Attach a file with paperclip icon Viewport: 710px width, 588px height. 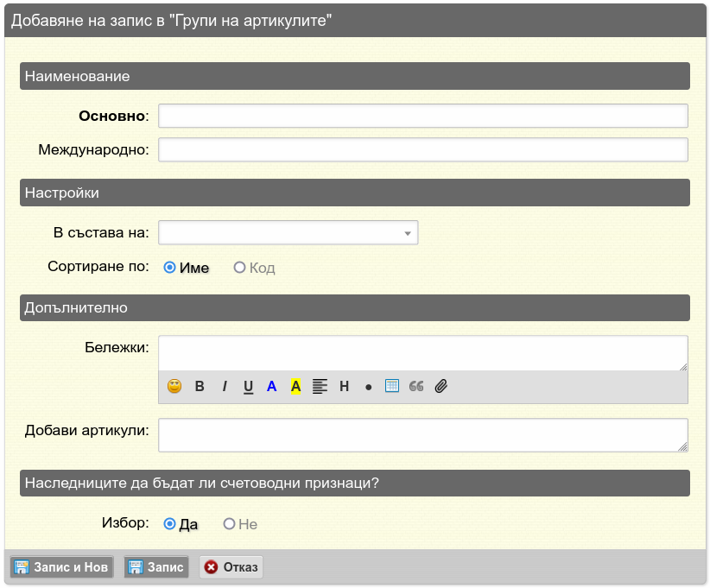tap(441, 386)
